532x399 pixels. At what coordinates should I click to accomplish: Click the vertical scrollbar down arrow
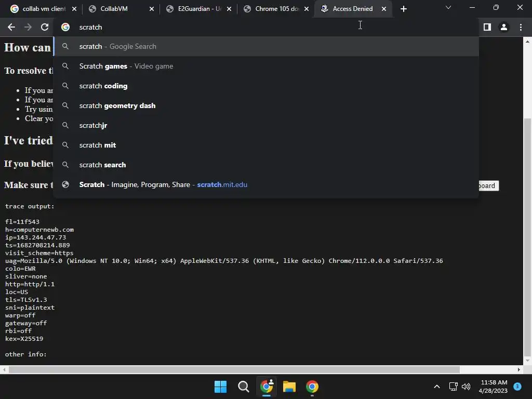click(527, 361)
